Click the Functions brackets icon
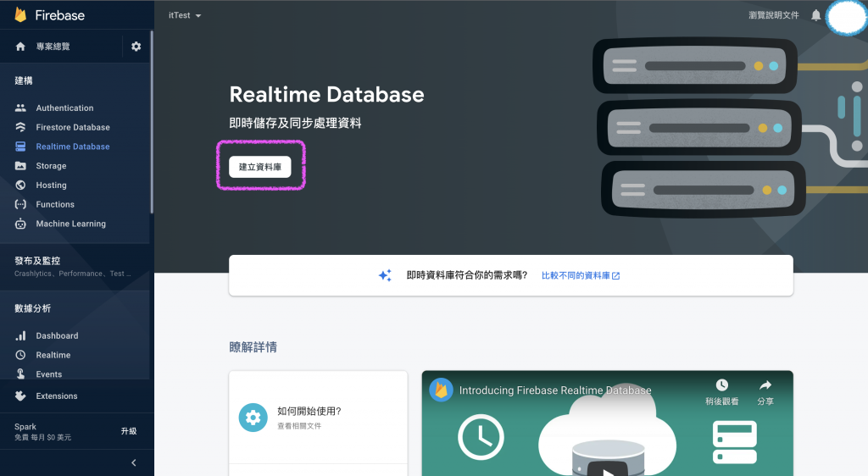The image size is (868, 476). coord(20,205)
